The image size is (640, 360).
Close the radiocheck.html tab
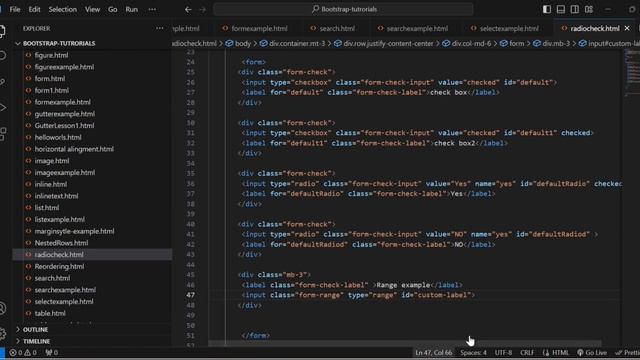point(627,28)
